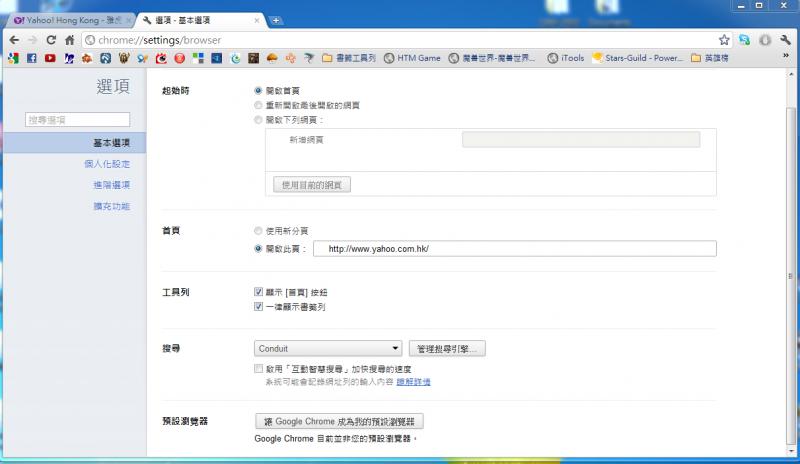This screenshot has height=464, width=800.
Task: Open the orange mushroom bookmark icon
Action: pyautogui.click(x=272, y=58)
